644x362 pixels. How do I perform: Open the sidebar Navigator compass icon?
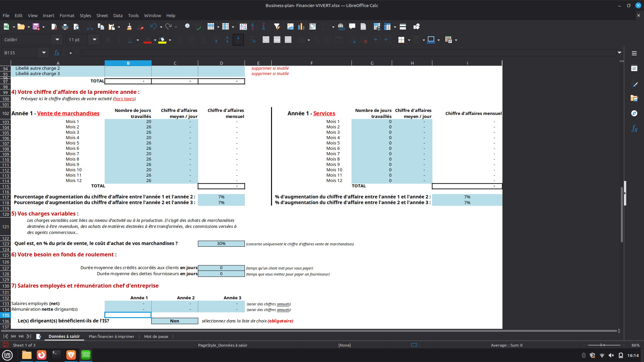(634, 113)
